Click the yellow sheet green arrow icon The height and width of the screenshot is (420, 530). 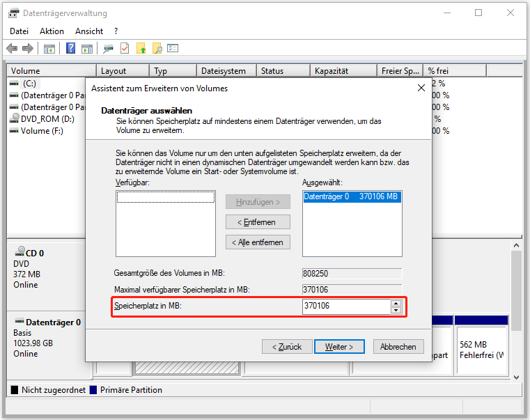coord(141,48)
